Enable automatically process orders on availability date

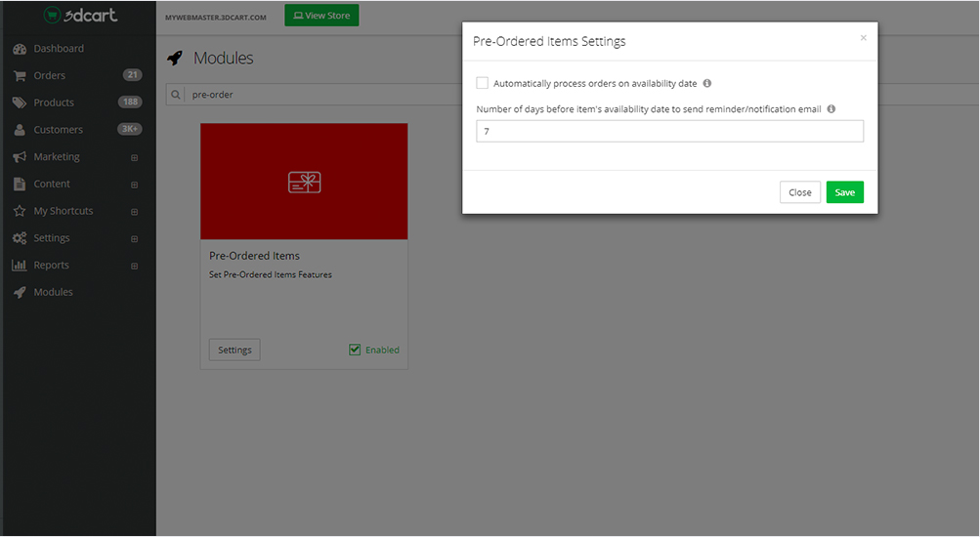click(483, 84)
